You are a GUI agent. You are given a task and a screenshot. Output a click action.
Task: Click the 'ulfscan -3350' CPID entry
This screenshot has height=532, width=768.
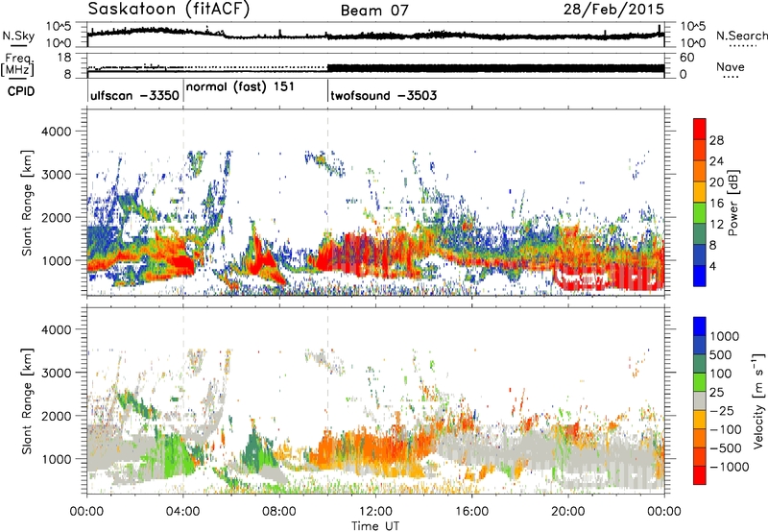pyautogui.click(x=134, y=95)
